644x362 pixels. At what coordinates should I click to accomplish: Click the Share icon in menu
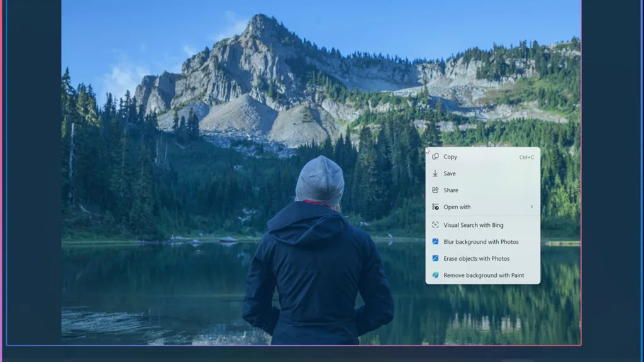click(435, 190)
